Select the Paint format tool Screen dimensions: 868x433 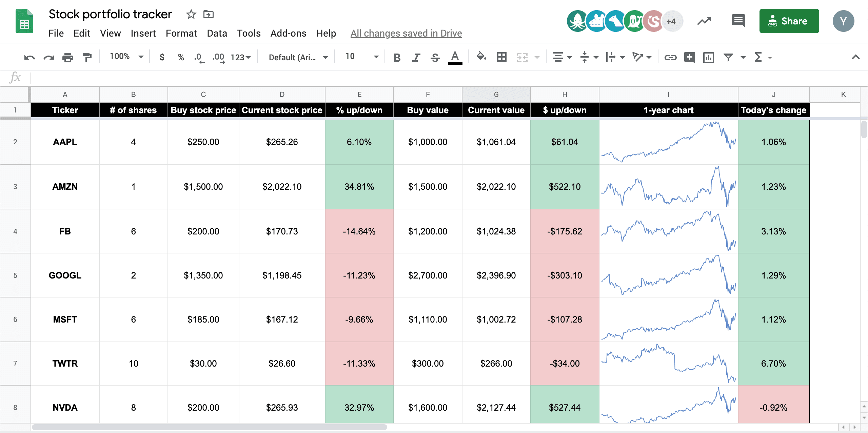(x=87, y=58)
